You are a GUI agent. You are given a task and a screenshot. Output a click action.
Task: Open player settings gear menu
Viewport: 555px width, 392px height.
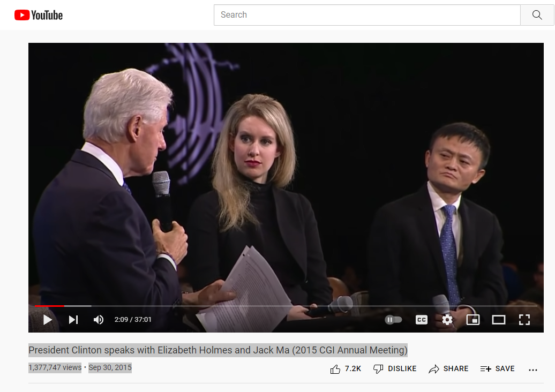(x=447, y=320)
